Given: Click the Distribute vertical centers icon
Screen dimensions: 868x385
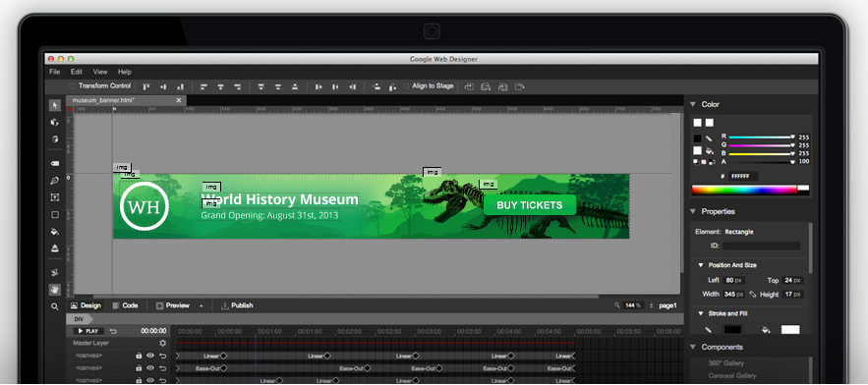Looking at the screenshot, I should pyautogui.click(x=278, y=86).
